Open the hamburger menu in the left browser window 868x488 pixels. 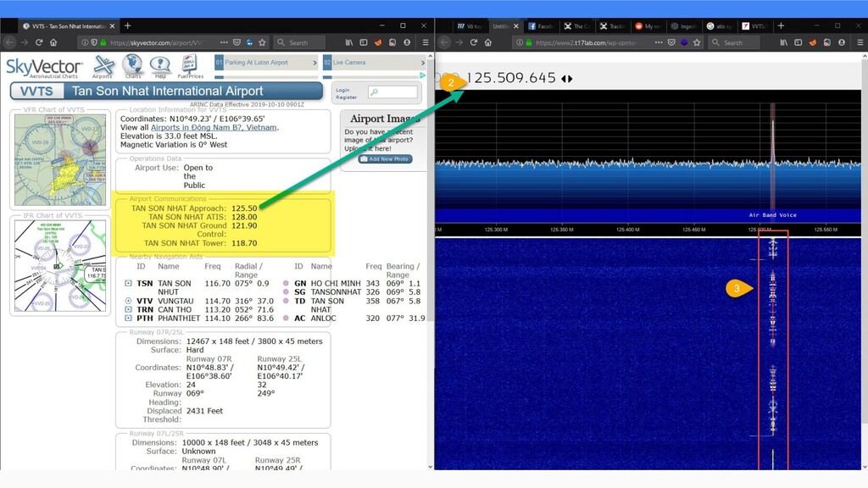pos(426,42)
